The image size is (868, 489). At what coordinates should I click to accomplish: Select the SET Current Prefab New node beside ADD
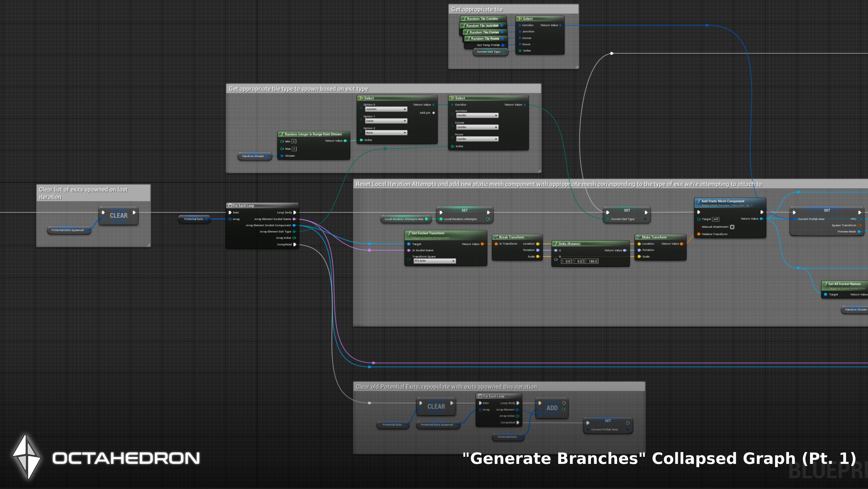coord(608,425)
